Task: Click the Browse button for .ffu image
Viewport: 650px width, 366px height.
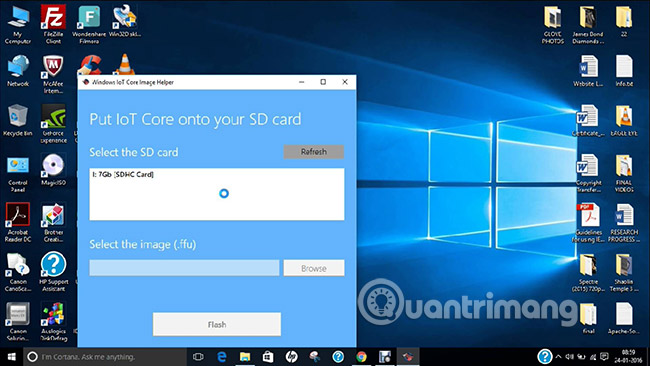Action: 313,268
